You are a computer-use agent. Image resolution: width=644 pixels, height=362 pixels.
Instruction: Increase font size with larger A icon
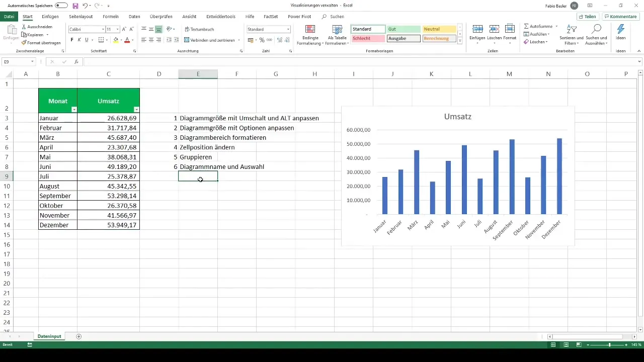click(124, 29)
